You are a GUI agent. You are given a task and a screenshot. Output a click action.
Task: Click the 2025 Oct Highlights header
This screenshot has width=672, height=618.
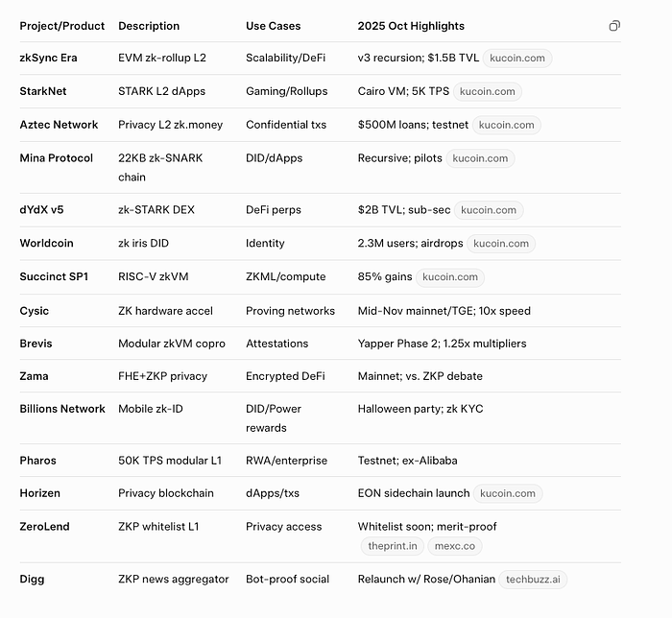point(411,26)
